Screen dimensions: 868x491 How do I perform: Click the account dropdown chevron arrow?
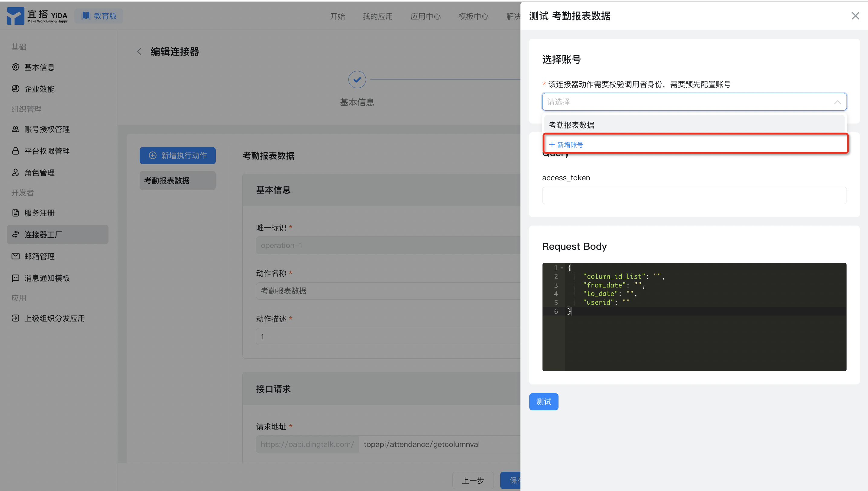point(837,102)
